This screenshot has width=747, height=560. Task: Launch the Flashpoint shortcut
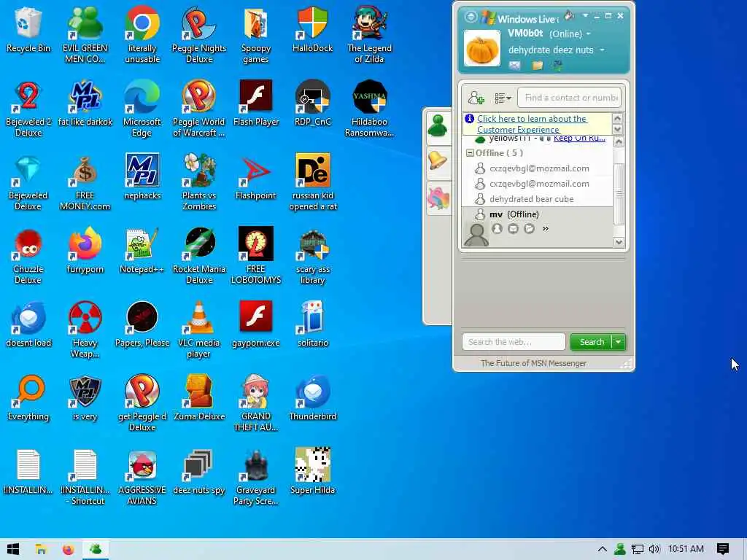[x=256, y=177]
